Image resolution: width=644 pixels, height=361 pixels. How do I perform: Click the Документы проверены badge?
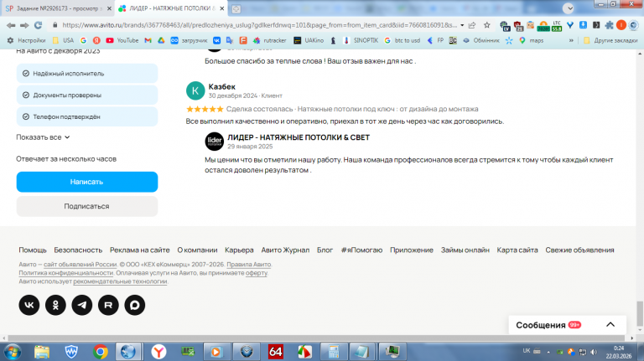click(x=87, y=95)
